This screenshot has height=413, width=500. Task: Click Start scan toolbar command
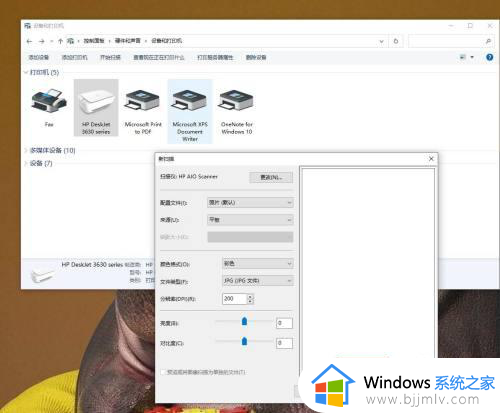110,57
